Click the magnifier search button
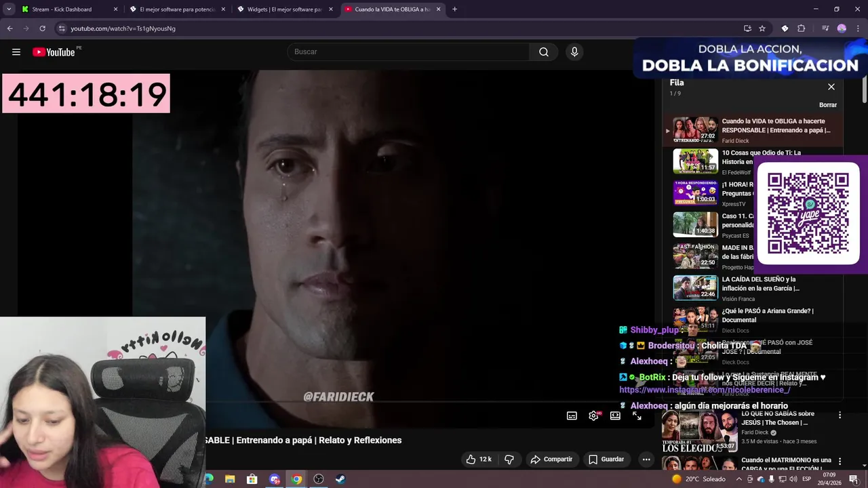The height and width of the screenshot is (488, 868). 544,52
